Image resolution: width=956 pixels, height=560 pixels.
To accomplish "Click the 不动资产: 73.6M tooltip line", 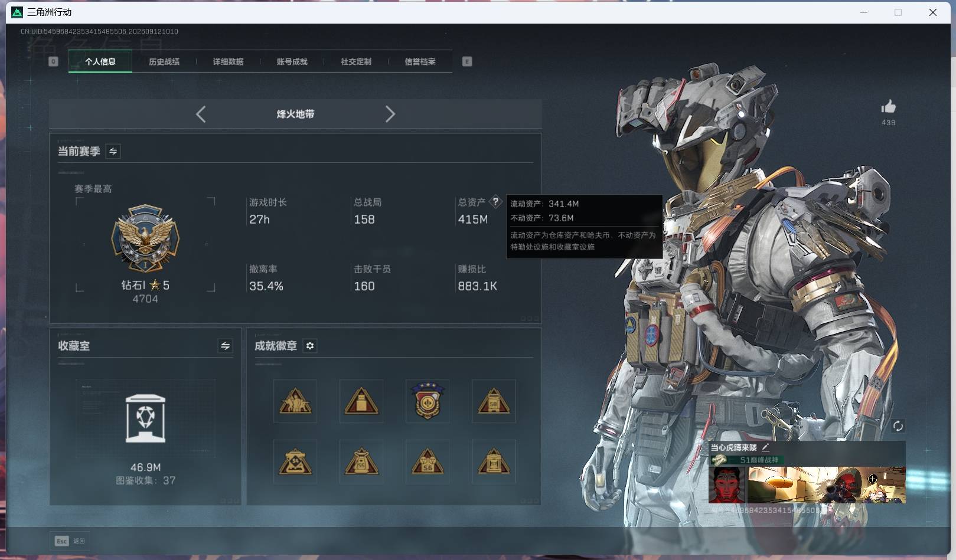I will pyautogui.click(x=542, y=218).
